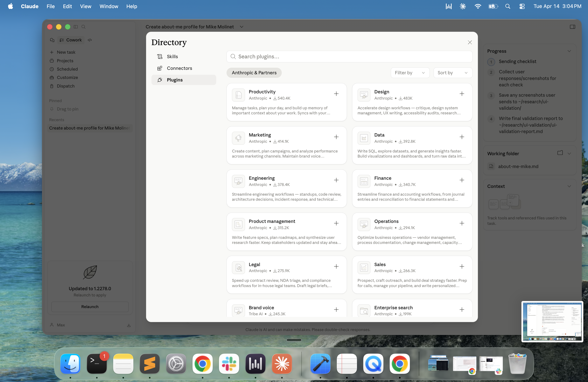This screenshot has height=382, width=588.
Task: Open the working folder icon
Action: (560, 153)
